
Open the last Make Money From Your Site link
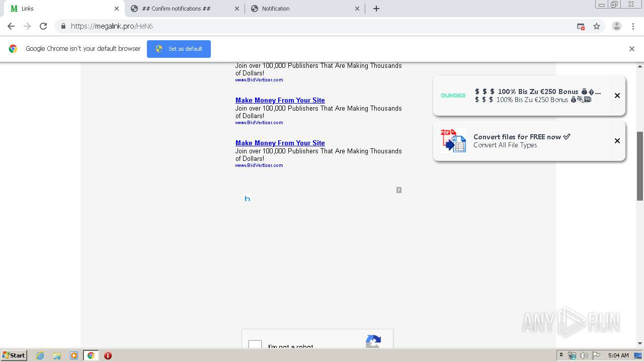click(x=280, y=143)
